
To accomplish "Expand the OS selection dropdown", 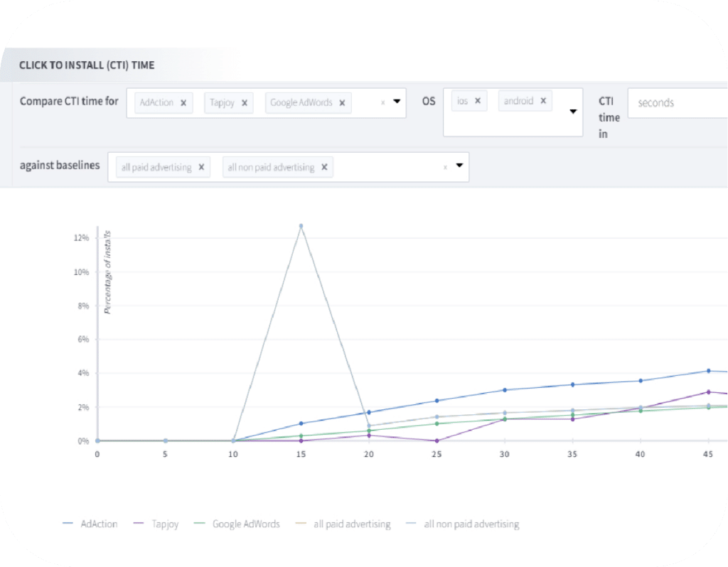I will coord(573,112).
